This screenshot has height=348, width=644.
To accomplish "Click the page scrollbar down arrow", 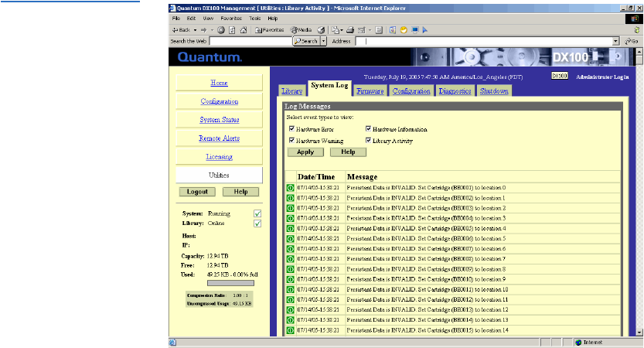I will pyautogui.click(x=639, y=332).
